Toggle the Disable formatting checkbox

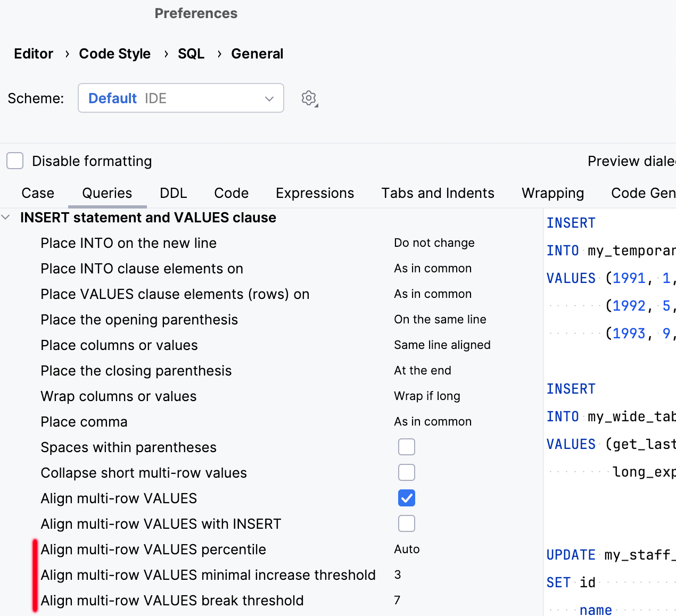(x=15, y=161)
